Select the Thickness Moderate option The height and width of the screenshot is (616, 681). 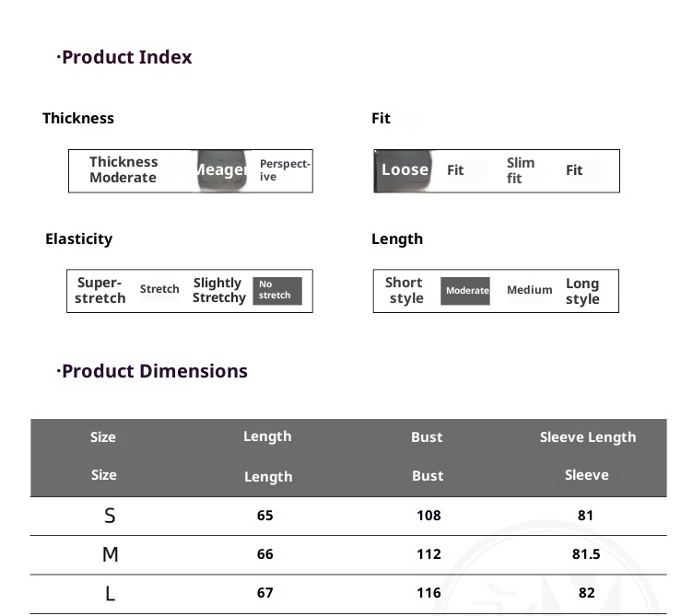123,170
